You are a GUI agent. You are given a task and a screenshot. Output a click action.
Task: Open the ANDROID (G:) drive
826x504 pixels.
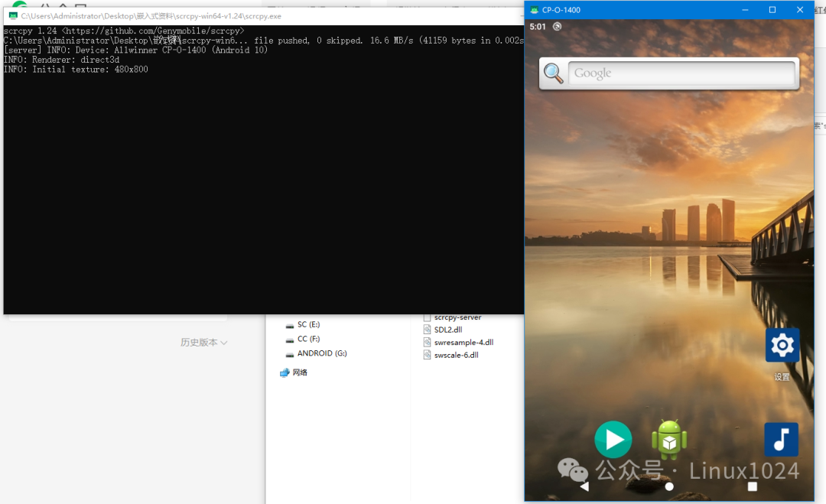(x=321, y=353)
